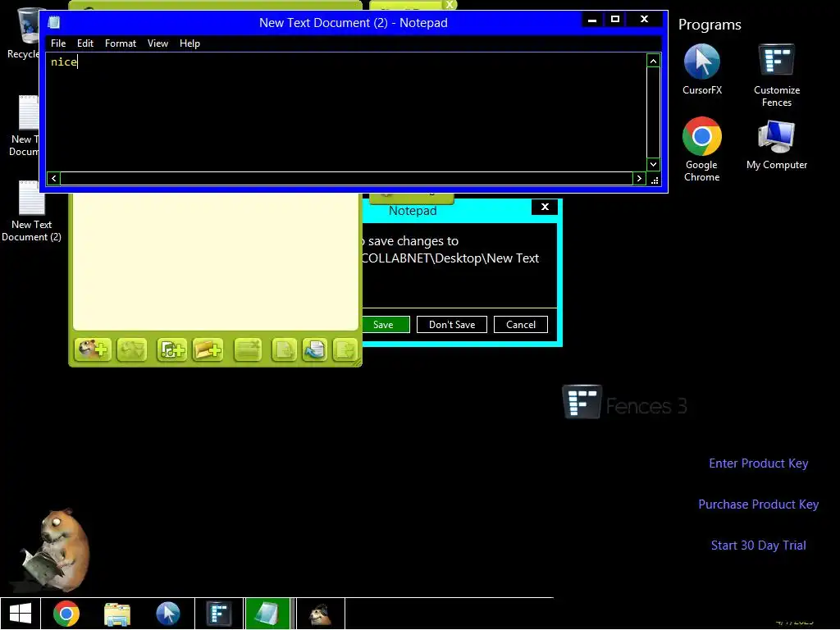Open Chrome from the taskbar

[x=66, y=614]
